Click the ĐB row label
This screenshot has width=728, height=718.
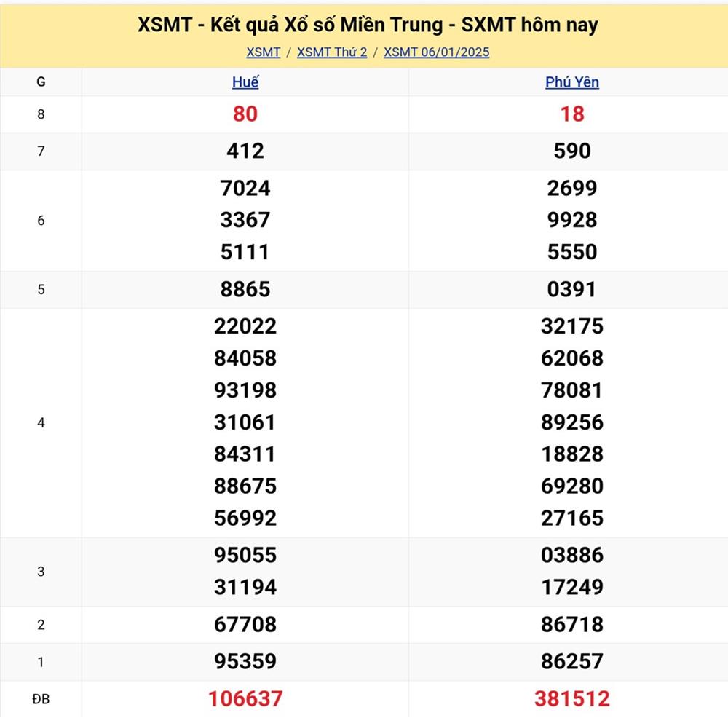[x=41, y=699]
